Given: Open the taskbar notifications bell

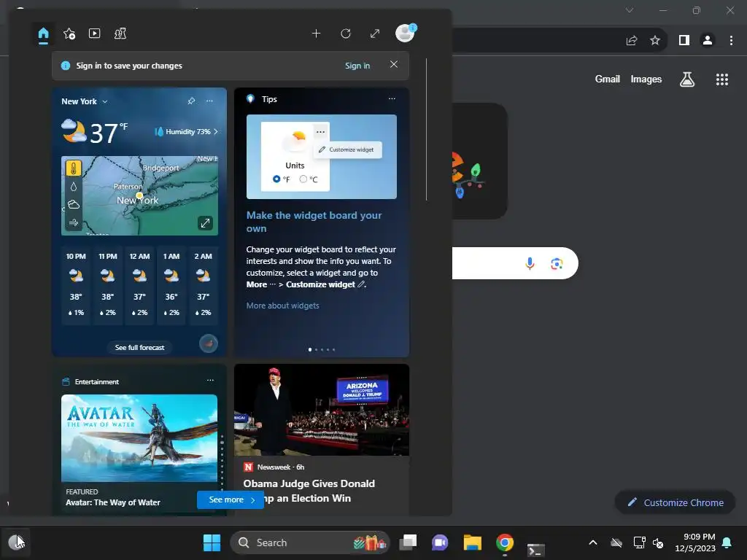Looking at the screenshot, I should 727,542.
